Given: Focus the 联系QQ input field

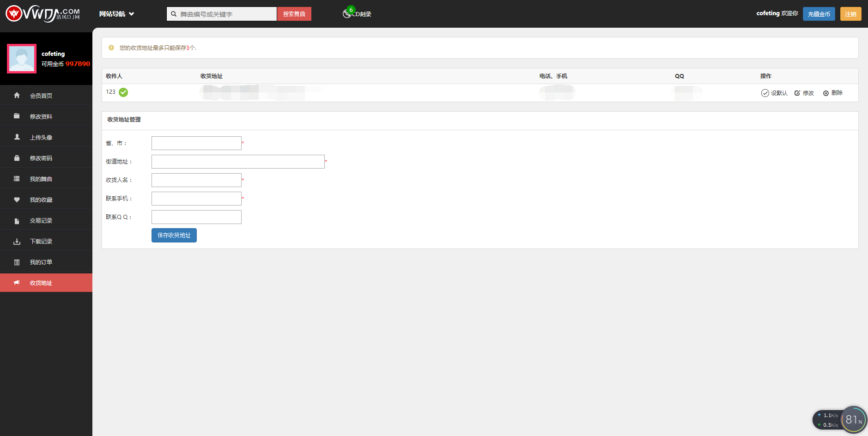Looking at the screenshot, I should [x=196, y=217].
